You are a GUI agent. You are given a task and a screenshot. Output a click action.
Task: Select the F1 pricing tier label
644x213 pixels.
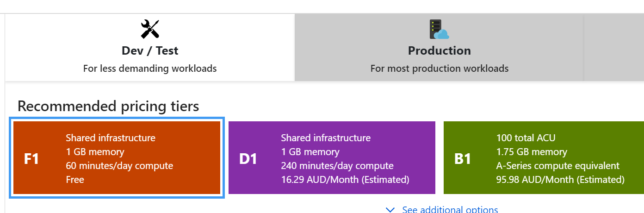[31, 159]
